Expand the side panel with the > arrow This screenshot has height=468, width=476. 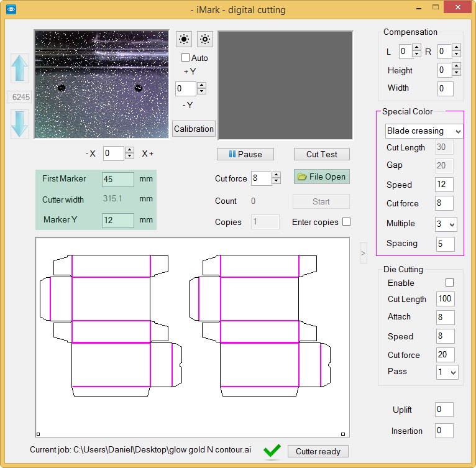[x=363, y=253]
